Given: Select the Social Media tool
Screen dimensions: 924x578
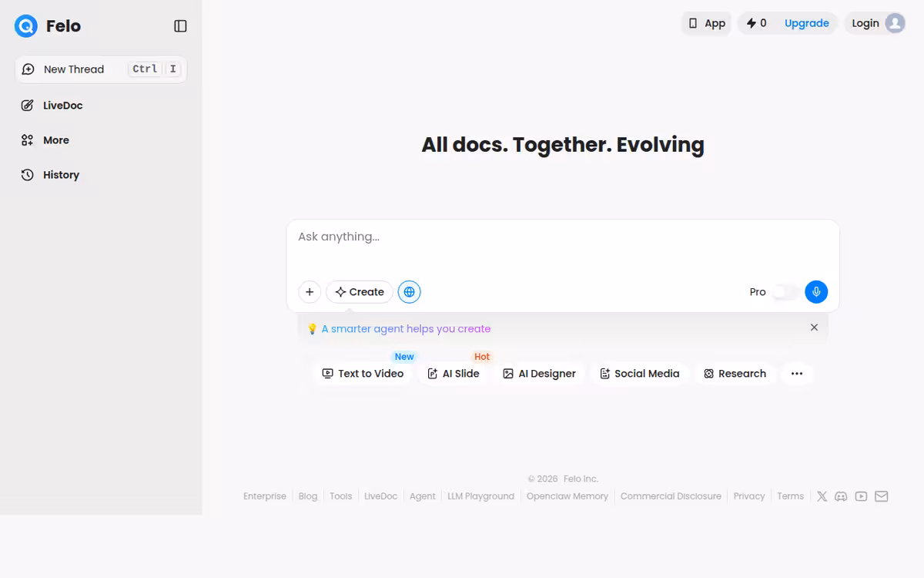Looking at the screenshot, I should click(639, 374).
